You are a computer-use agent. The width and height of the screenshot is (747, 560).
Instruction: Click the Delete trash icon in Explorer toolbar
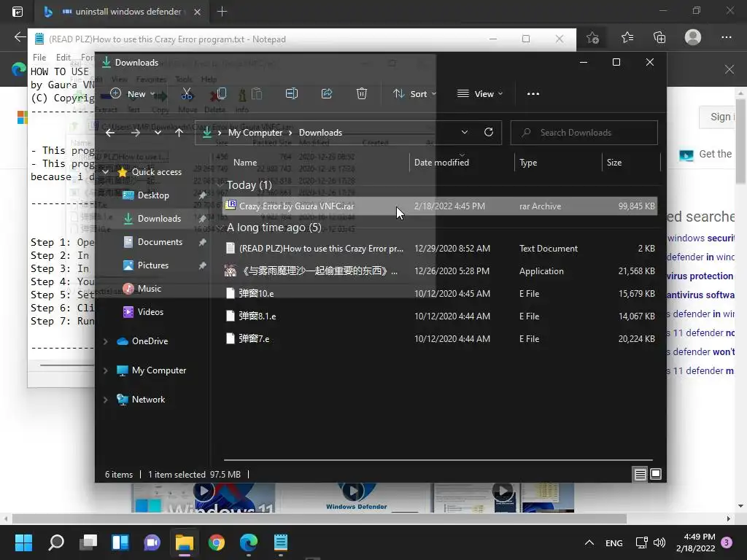(362, 94)
